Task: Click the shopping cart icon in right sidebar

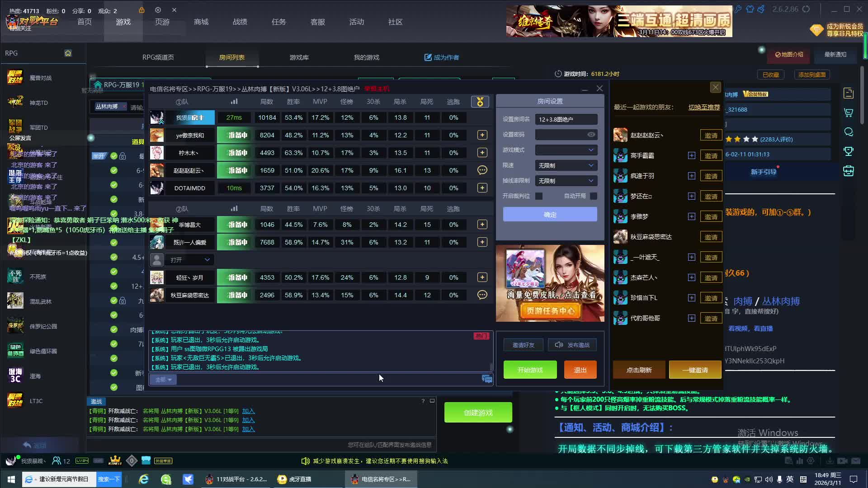Action: (x=849, y=113)
